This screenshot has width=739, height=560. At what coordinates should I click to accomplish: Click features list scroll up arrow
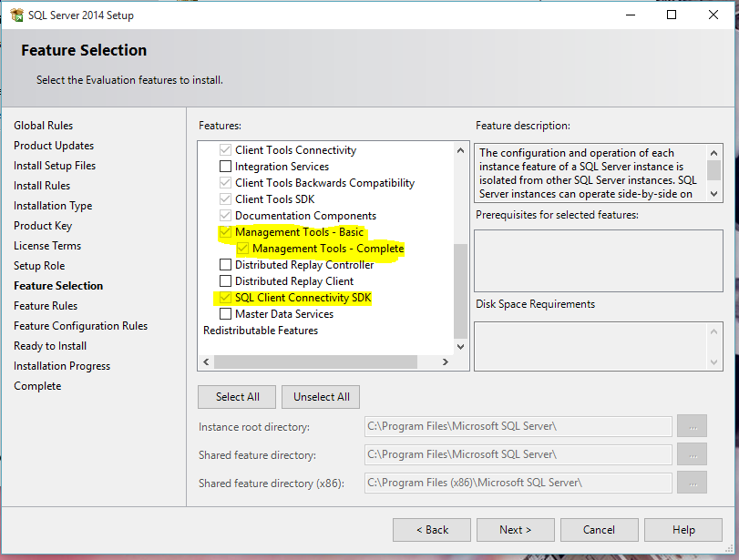click(x=460, y=151)
